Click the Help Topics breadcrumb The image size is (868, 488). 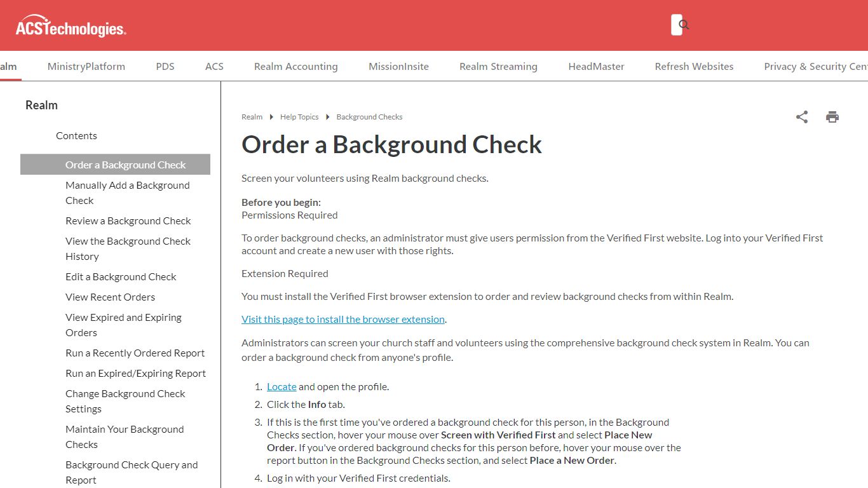[299, 117]
